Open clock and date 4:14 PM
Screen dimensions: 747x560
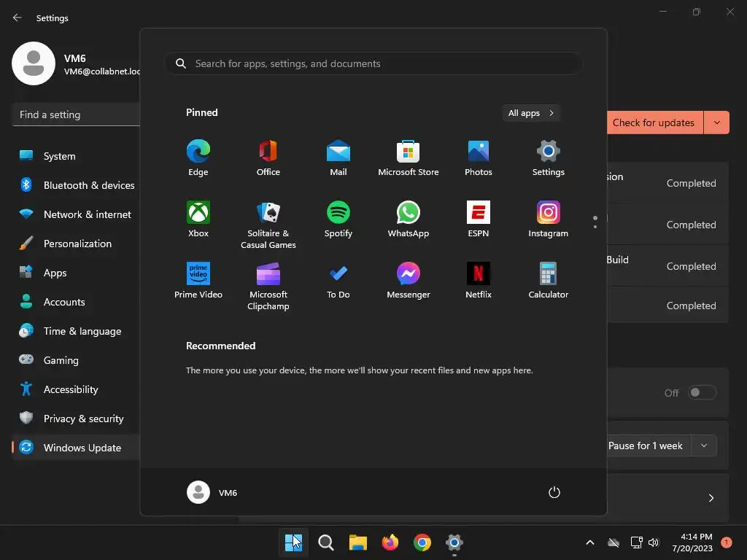pos(692,542)
